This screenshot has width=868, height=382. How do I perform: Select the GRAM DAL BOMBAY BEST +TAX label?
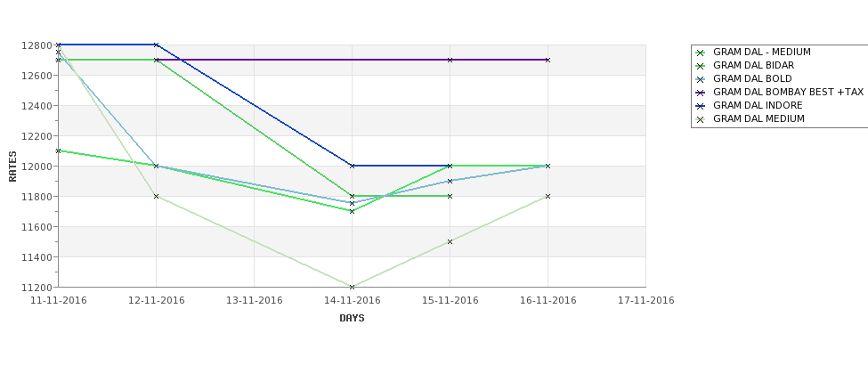pos(788,92)
